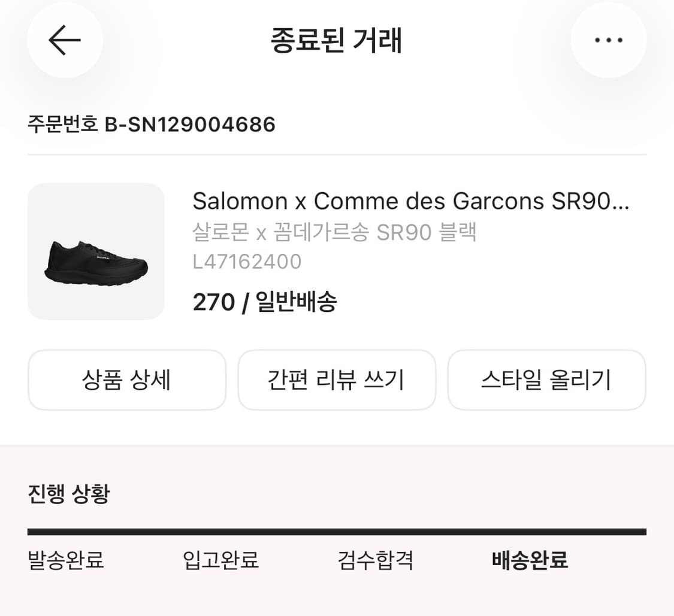This screenshot has height=616, width=674.
Task: Click the 검수합격 inspection stage
Action: (375, 561)
